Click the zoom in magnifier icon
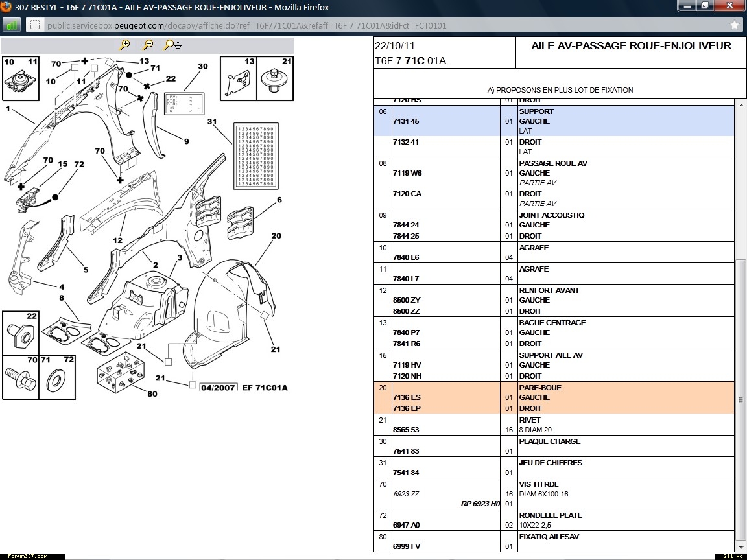 pyautogui.click(x=125, y=45)
